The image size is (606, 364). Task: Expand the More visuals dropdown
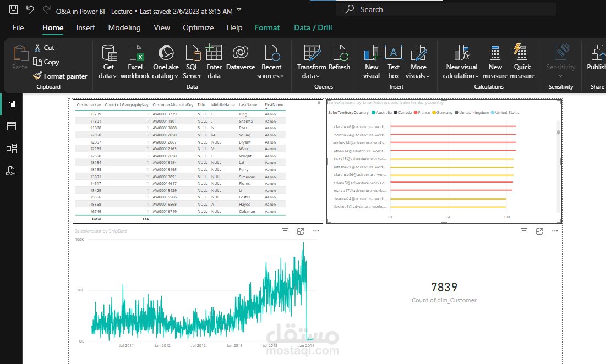click(x=418, y=62)
